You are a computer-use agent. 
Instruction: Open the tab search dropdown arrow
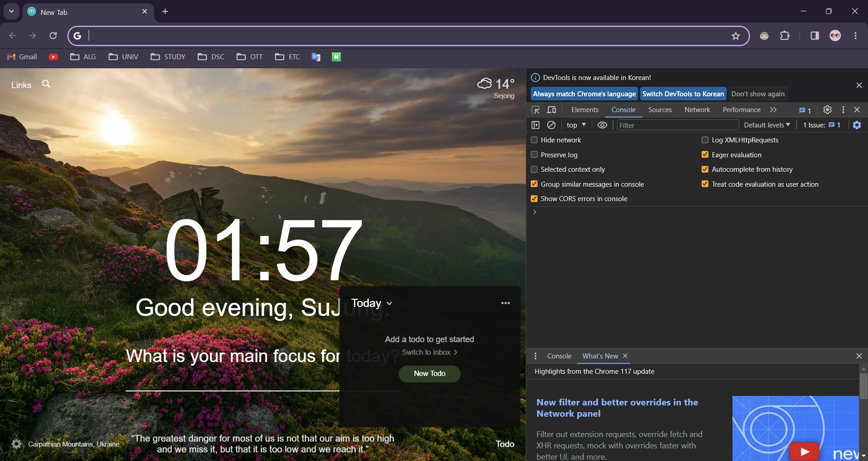coord(11,11)
